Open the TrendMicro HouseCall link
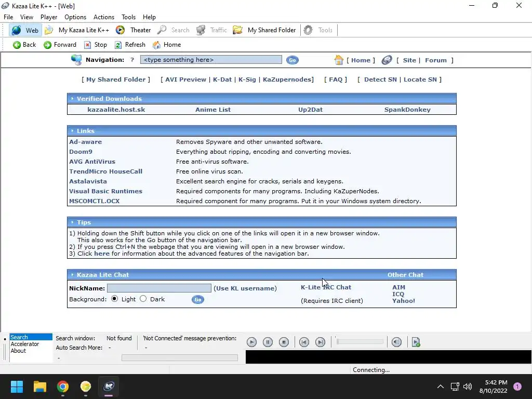This screenshot has height=399, width=532. pyautogui.click(x=106, y=171)
